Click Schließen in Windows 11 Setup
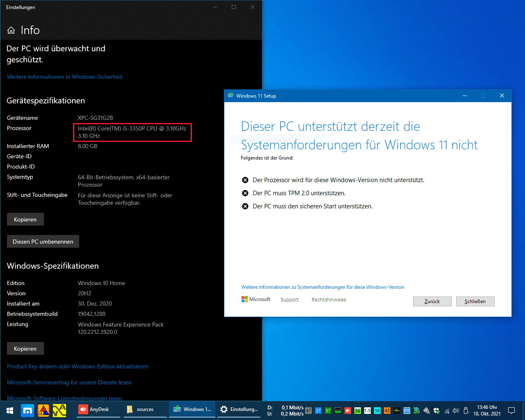 point(475,301)
